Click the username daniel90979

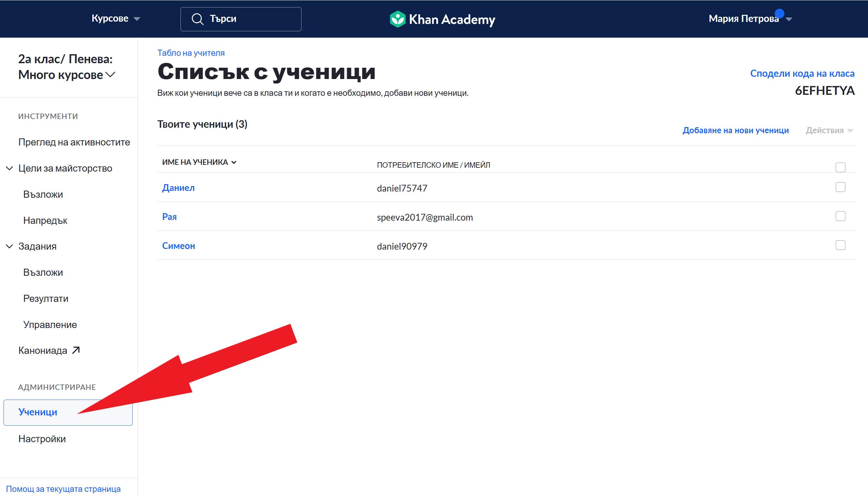point(402,246)
